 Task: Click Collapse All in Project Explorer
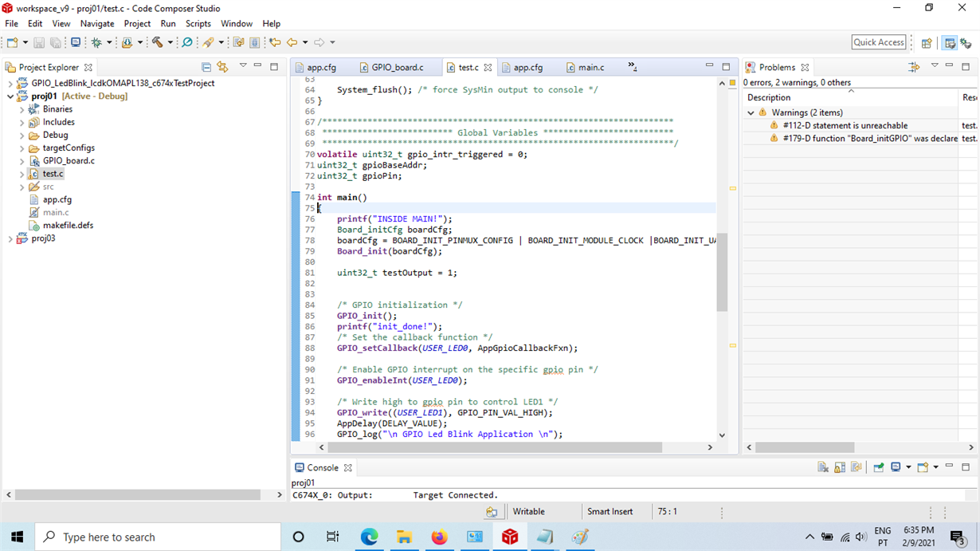[206, 67]
